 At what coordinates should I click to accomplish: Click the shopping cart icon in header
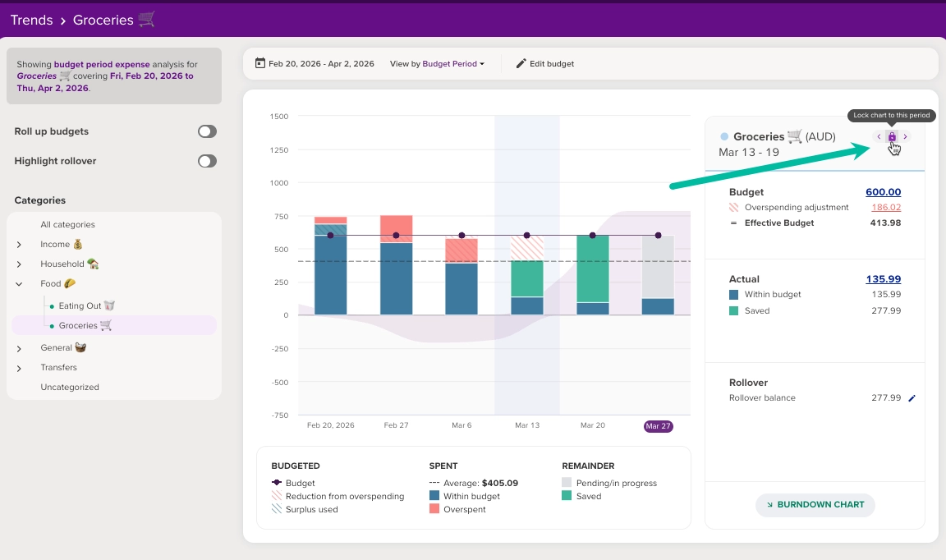click(147, 20)
